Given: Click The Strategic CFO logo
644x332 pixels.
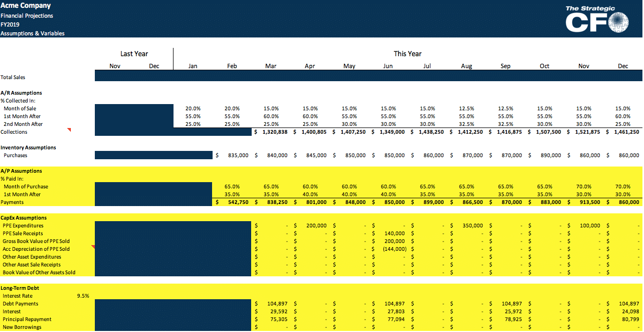Looking at the screenshot, I should [597, 19].
